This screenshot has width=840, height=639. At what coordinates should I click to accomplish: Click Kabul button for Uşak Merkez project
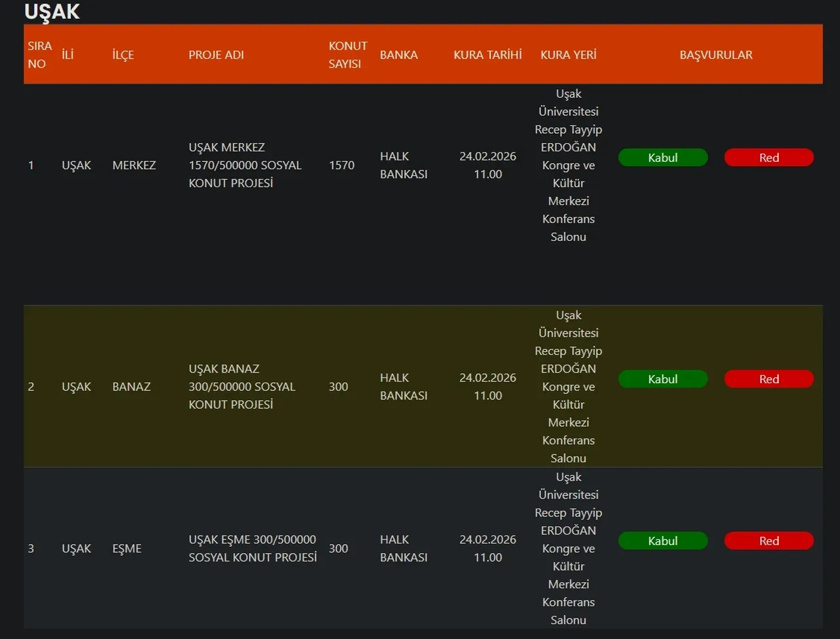pos(663,157)
